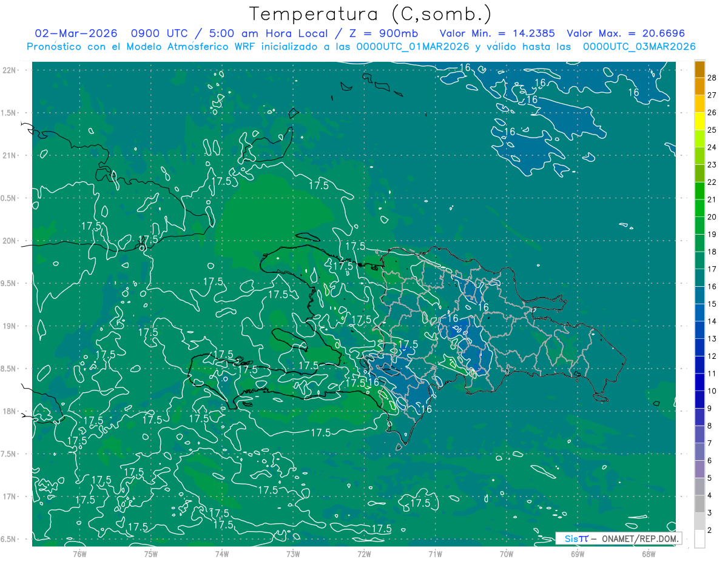The image size is (728, 562).
Task: Click the lime legend swatch between 24 and 25
Action: coord(699,139)
